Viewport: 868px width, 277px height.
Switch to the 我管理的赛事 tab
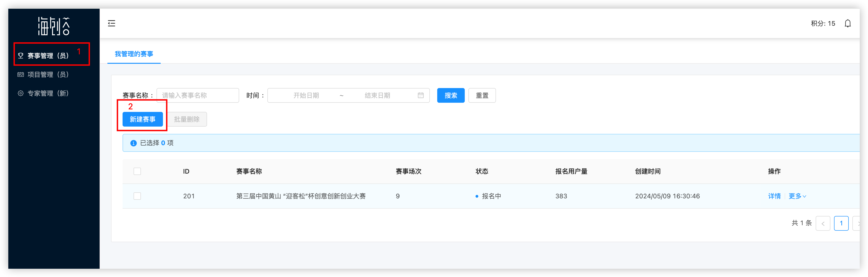134,54
